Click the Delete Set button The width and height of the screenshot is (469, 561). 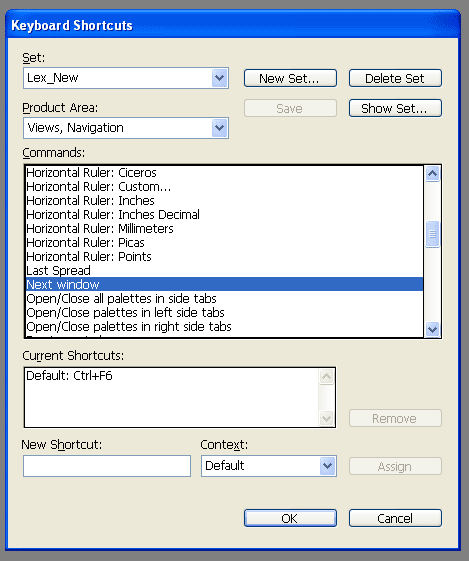[x=395, y=78]
